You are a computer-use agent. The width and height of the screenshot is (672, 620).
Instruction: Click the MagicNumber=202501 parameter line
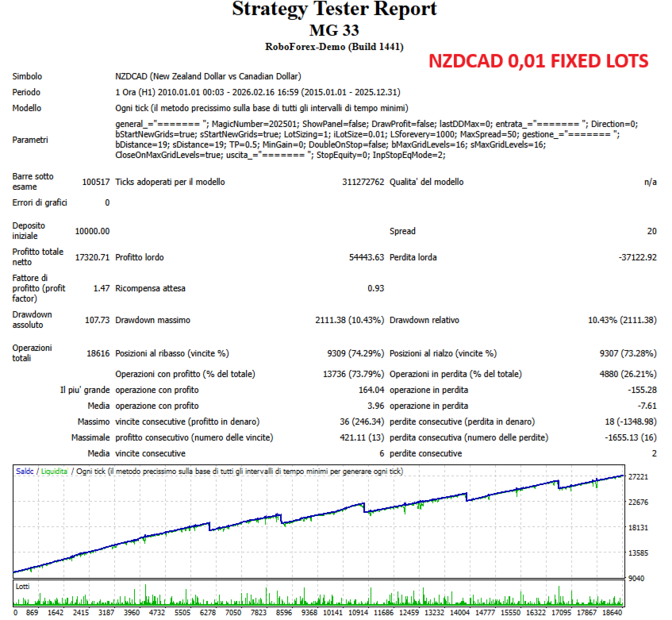[376, 124]
